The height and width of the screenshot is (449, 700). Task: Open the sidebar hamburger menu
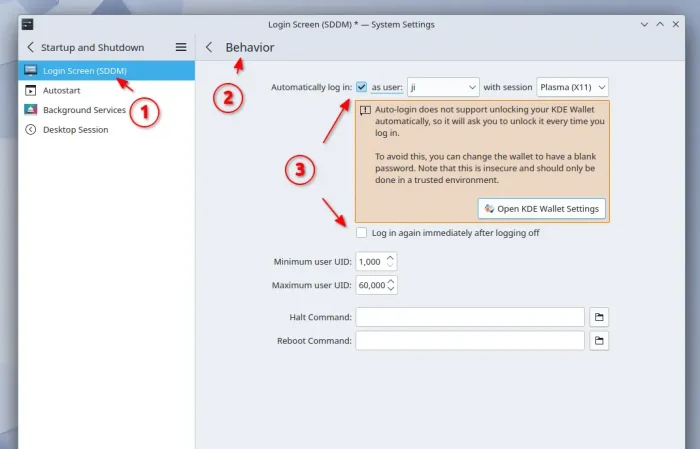(x=181, y=47)
